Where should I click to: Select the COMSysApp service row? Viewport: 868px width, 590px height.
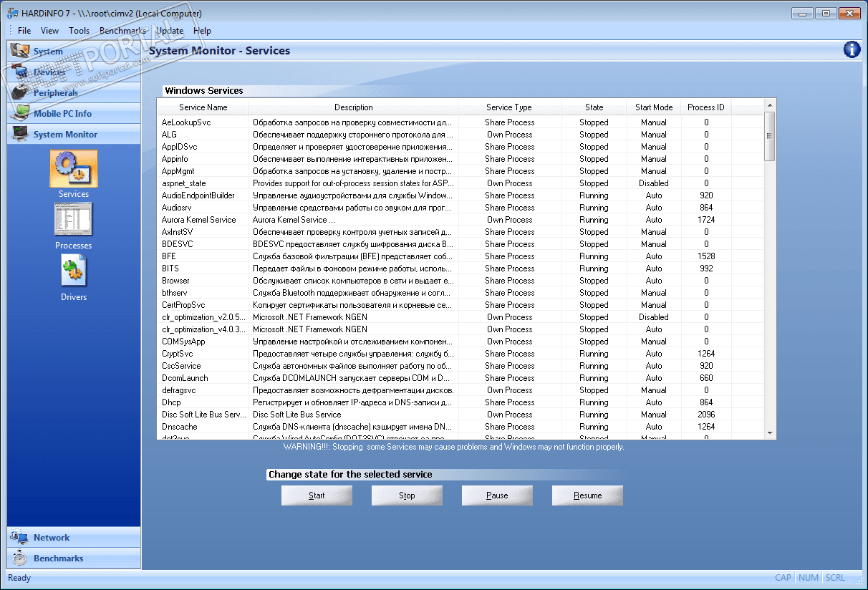click(x=460, y=342)
